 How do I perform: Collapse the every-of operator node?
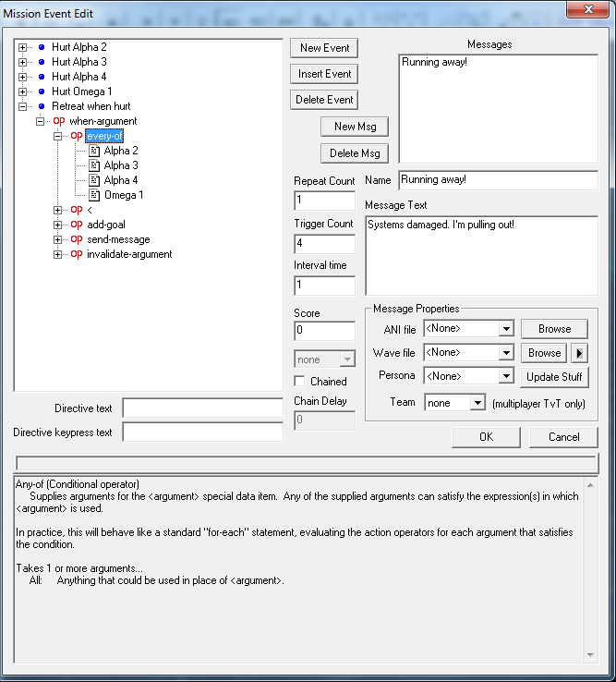click(58, 136)
